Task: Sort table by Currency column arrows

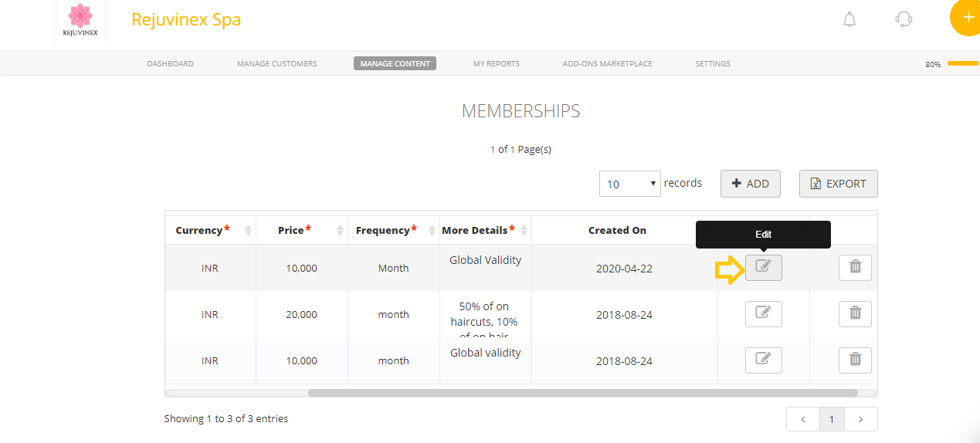Action: point(248,230)
